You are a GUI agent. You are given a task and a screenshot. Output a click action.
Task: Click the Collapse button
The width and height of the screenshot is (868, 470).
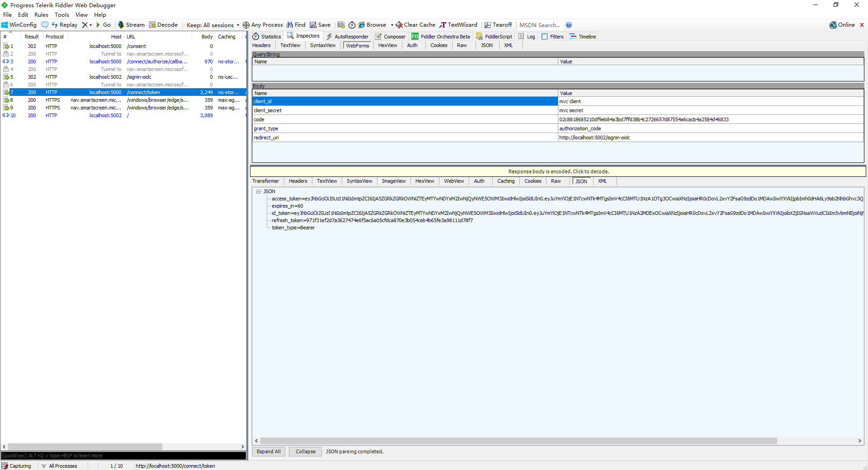(x=306, y=451)
